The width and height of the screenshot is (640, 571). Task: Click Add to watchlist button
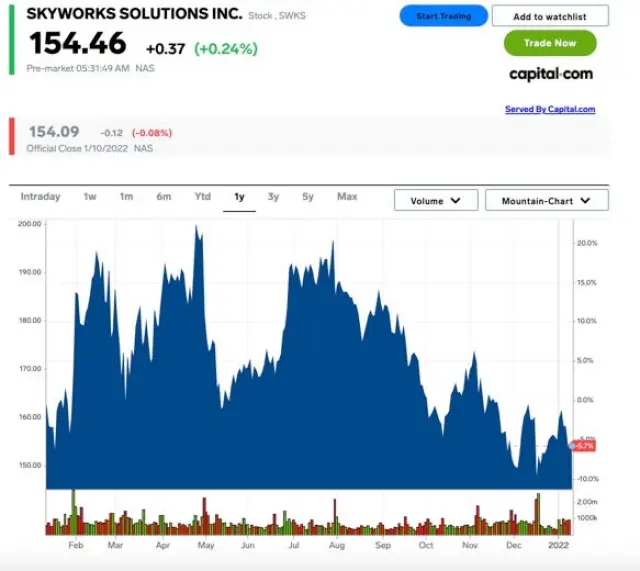pyautogui.click(x=550, y=16)
